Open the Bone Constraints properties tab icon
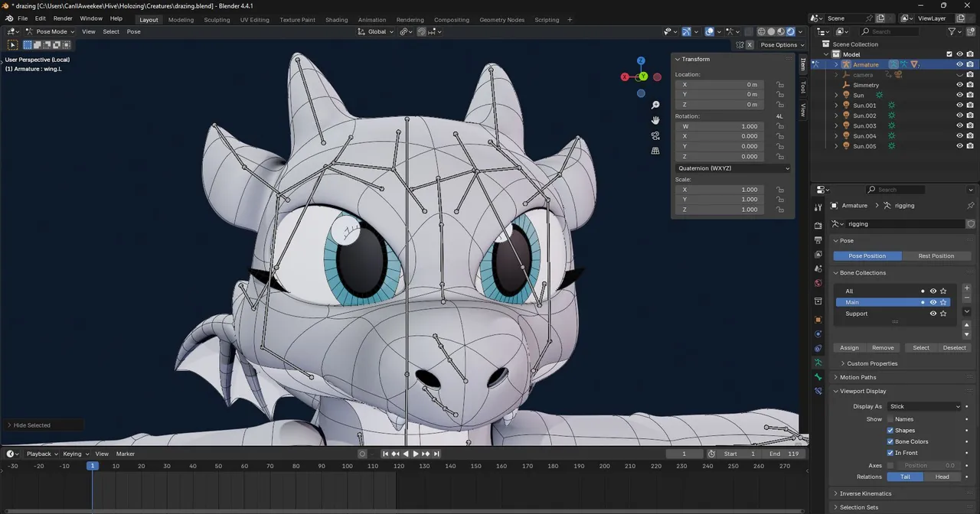980x514 pixels. [818, 391]
